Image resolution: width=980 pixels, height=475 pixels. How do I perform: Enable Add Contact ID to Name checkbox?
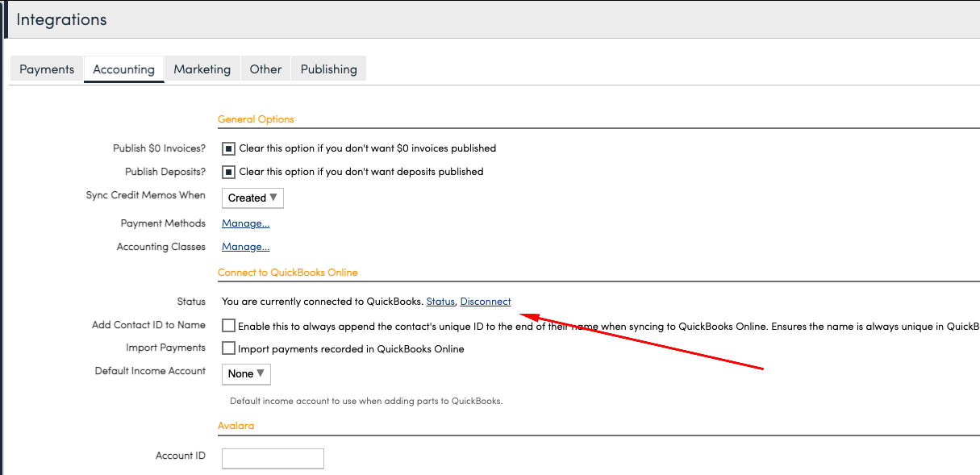point(229,326)
